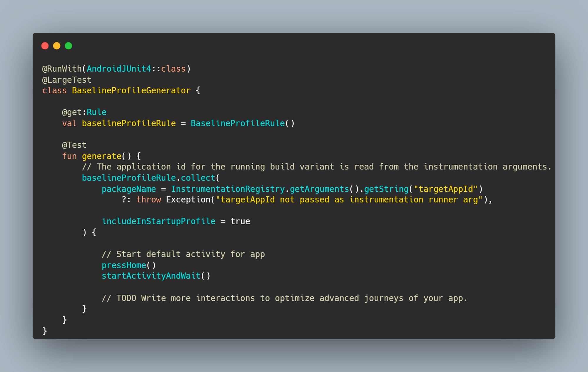The width and height of the screenshot is (588, 372).
Task: Click the BaselineProfileRule() constructor call
Action: 242,123
